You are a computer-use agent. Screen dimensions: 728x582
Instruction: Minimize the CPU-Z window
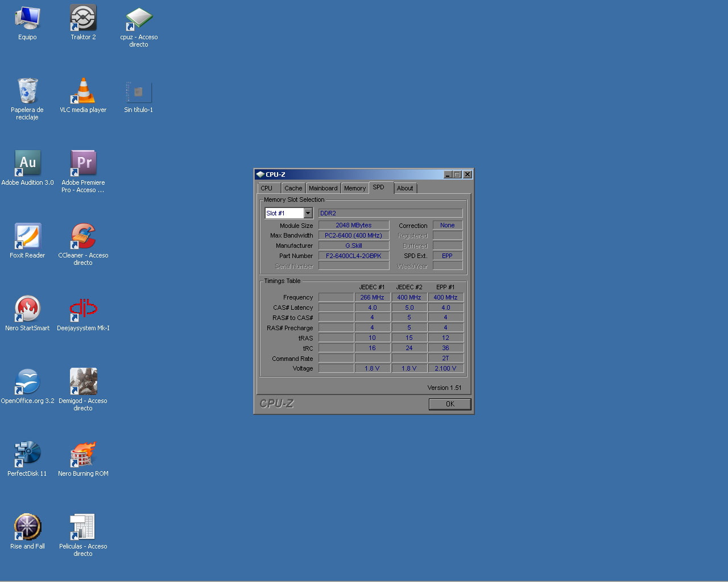point(448,174)
